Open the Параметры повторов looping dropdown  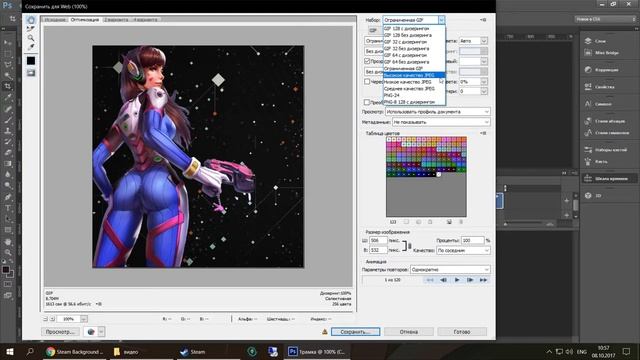click(x=450, y=270)
